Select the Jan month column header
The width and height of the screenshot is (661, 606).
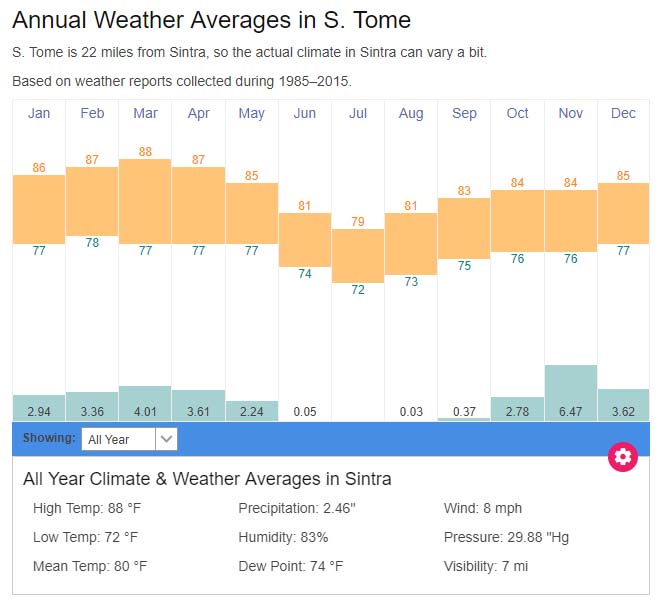[39, 114]
